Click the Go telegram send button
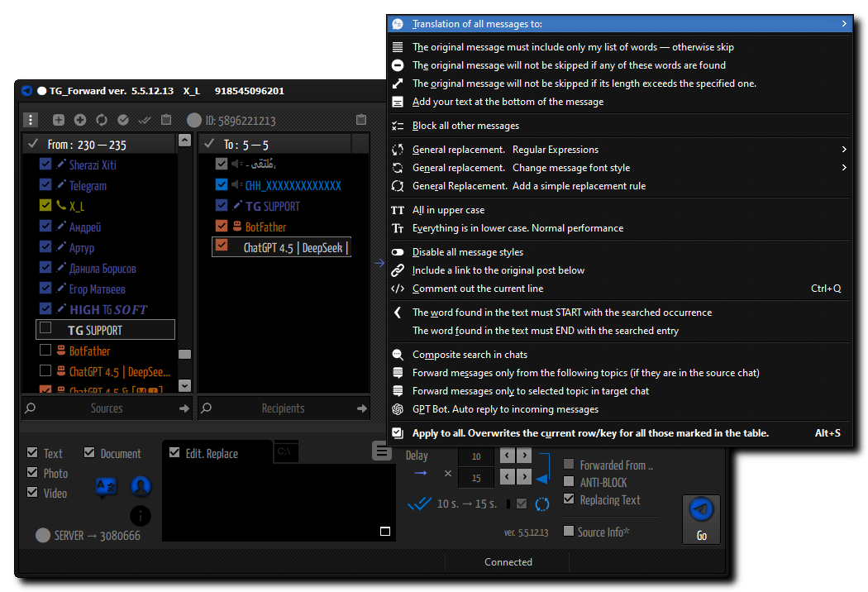Image resolution: width=868 pixels, height=592 pixels. pos(701,519)
